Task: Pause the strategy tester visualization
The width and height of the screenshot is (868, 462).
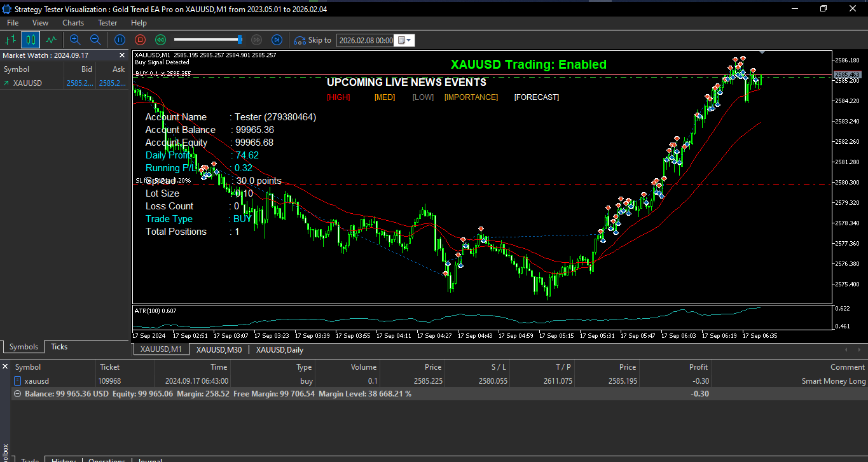Action: pos(120,40)
